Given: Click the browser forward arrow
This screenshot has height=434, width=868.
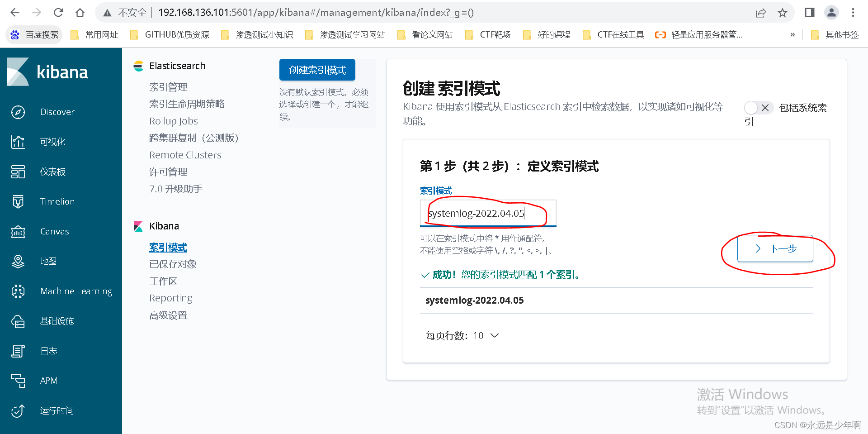Looking at the screenshot, I should point(37,13).
